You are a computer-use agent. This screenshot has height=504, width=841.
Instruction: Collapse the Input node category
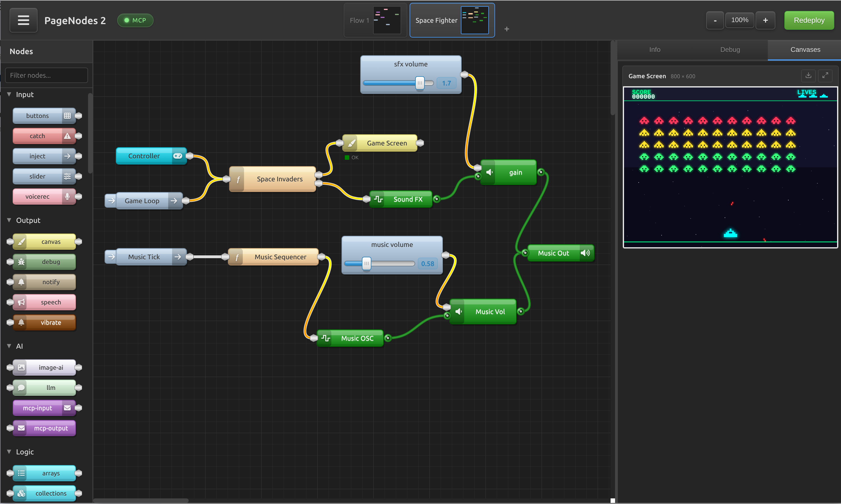point(9,94)
